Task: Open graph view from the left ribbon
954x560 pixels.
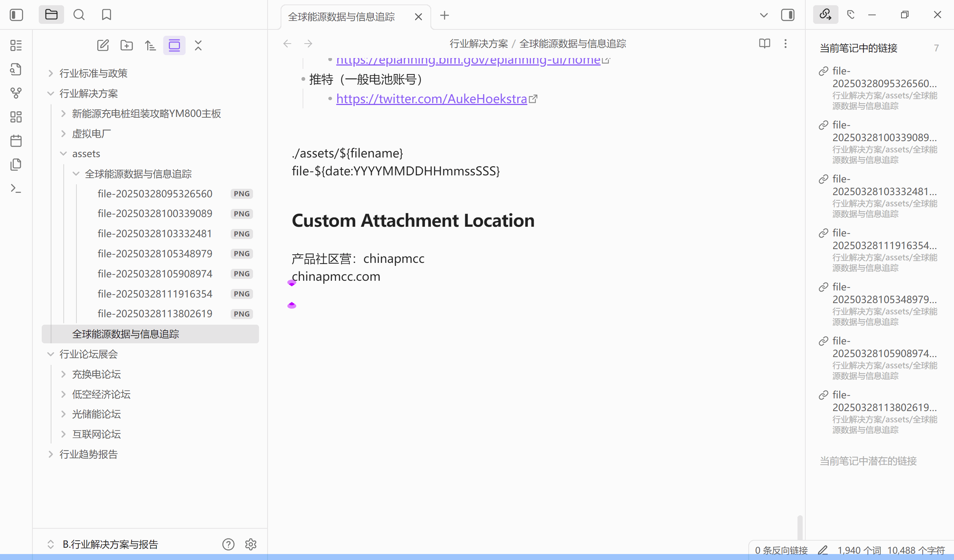Action: click(16, 93)
